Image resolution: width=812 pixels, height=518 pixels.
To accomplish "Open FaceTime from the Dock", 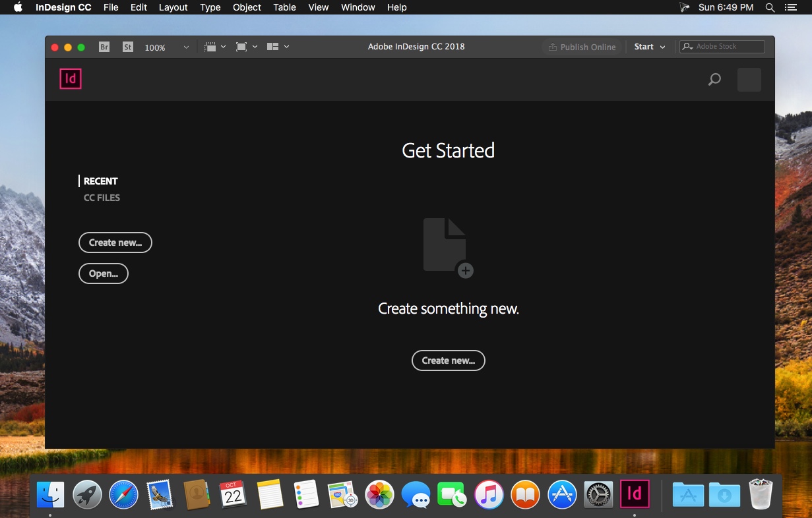I will coord(453,494).
